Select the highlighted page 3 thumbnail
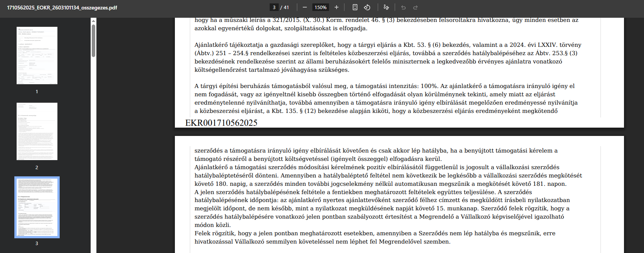Viewport: 644px width, 253px height. (37, 207)
